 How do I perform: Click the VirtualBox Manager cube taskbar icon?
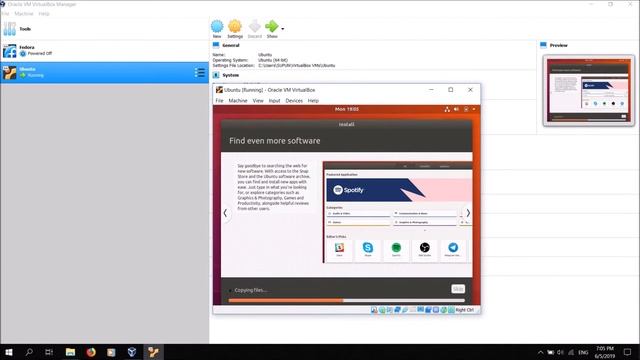132,352
